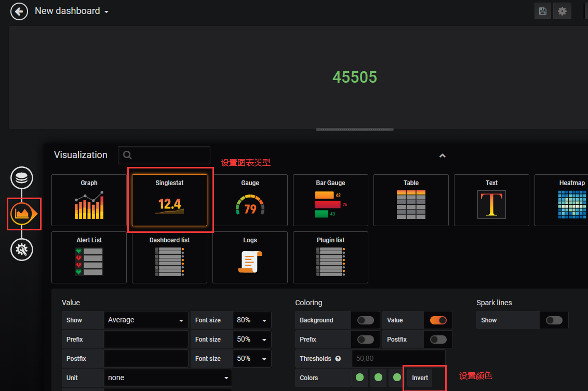This screenshot has width=588, height=391.
Task: Click the Value Postfix text field
Action: 146,359
